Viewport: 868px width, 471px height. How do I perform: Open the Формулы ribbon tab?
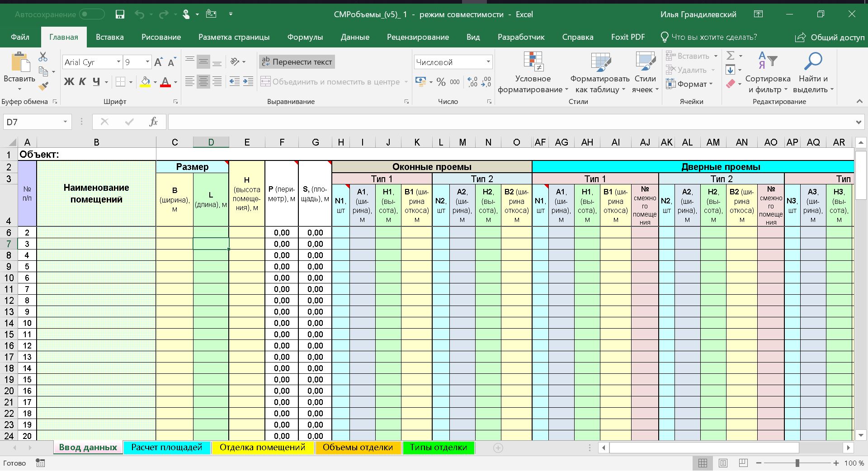point(305,37)
